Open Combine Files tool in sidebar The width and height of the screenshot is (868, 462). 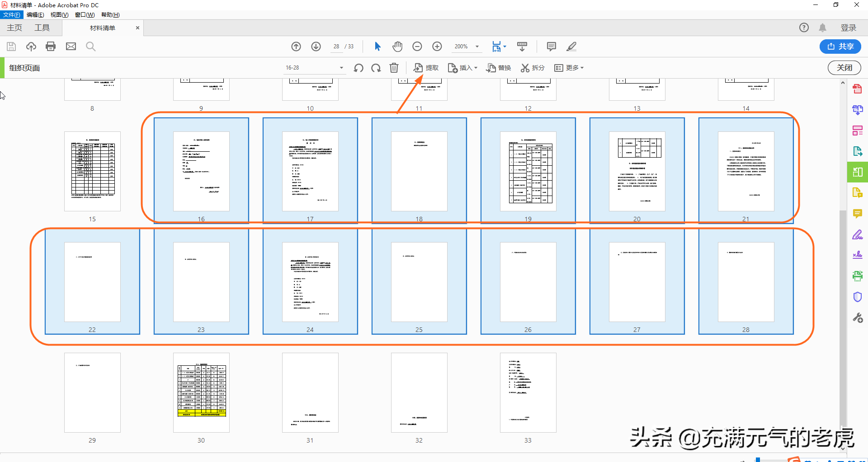(857, 110)
